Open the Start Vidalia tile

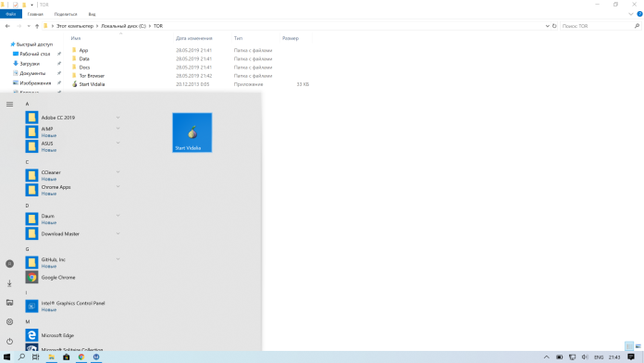192,132
